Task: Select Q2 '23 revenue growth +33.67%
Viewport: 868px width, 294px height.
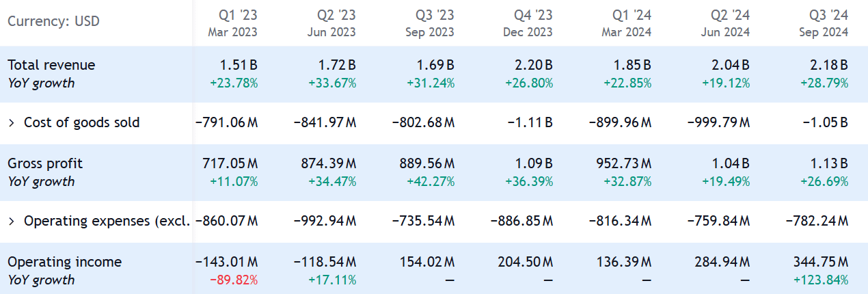Action: pos(331,83)
